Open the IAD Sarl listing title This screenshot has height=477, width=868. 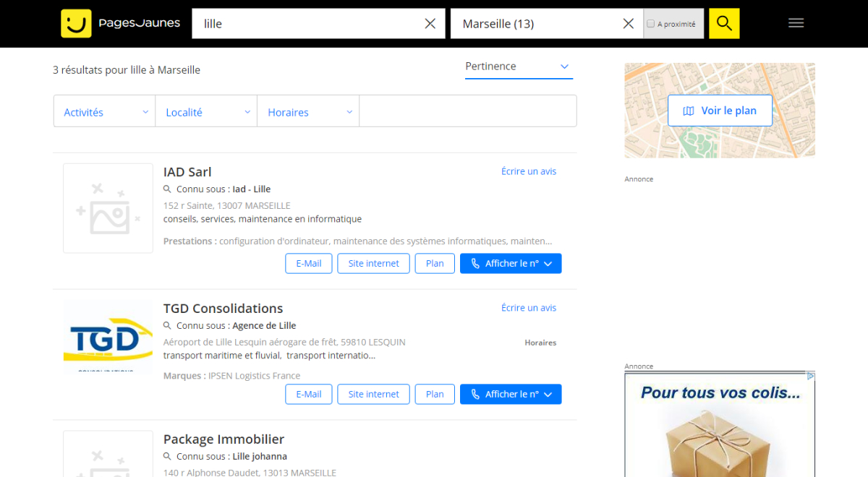tap(187, 172)
